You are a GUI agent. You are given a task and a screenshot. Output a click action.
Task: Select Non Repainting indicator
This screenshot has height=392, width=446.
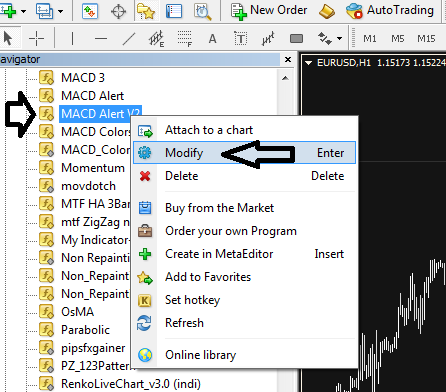95,258
